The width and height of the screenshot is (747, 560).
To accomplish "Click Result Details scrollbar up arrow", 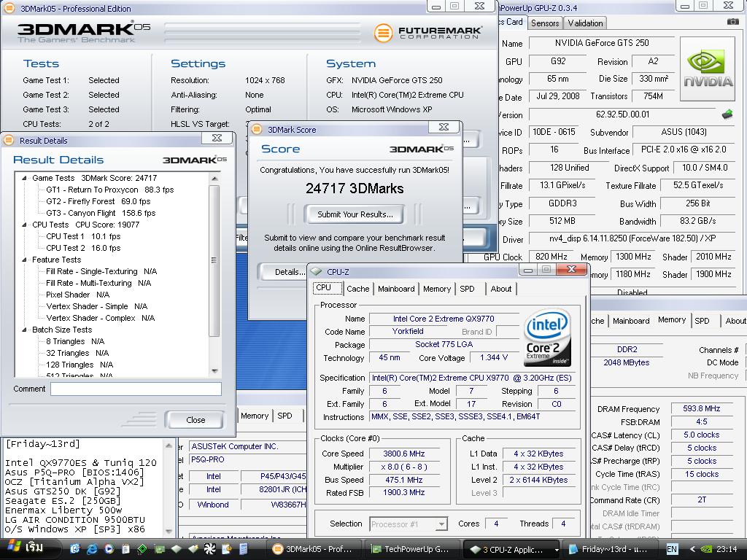I will pyautogui.click(x=214, y=179).
